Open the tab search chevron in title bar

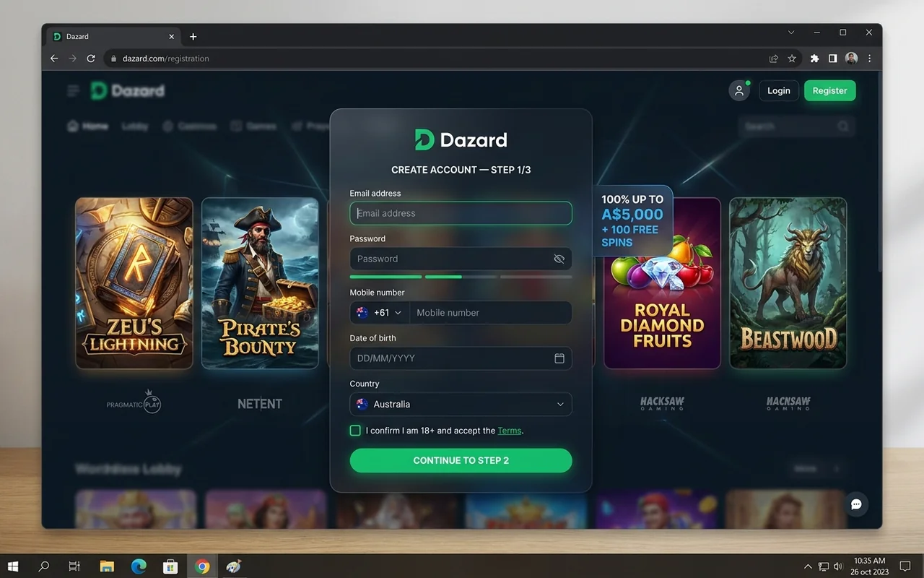click(791, 33)
